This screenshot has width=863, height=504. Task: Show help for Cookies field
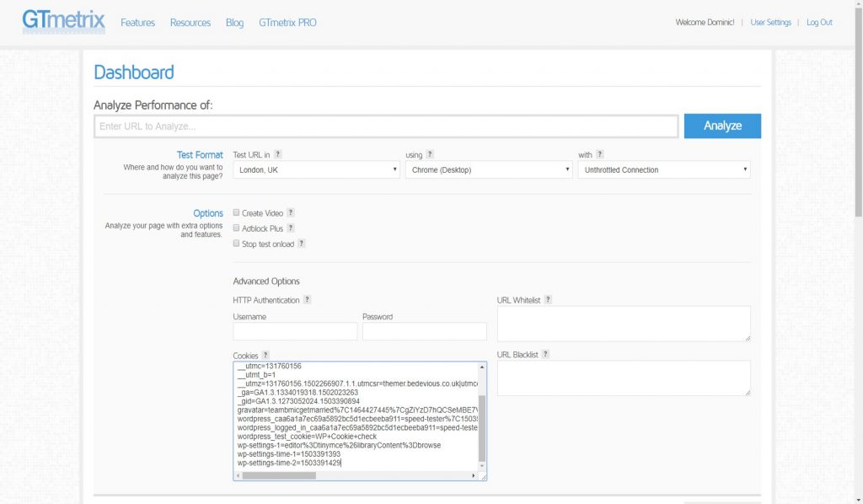tap(265, 356)
